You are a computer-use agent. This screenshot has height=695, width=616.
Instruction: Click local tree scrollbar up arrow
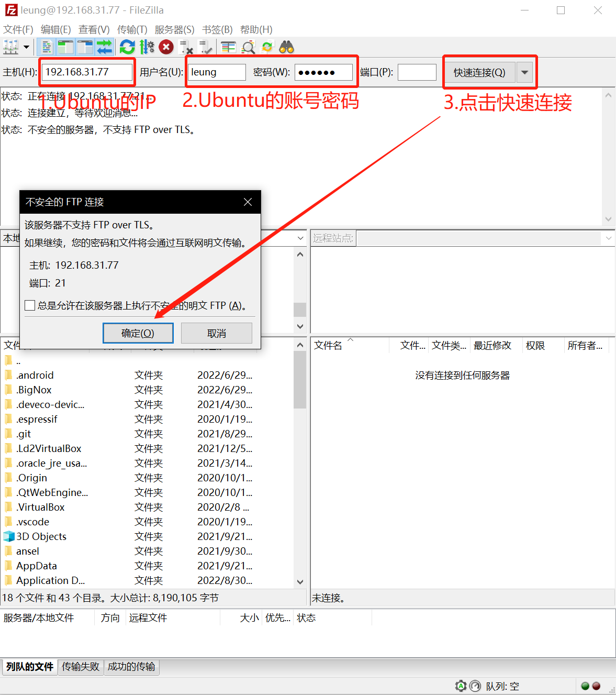tap(300, 255)
